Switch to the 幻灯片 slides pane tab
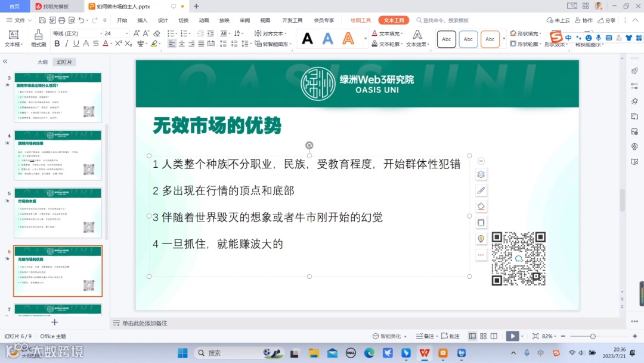Screen dimensions: 644x363 [x=64, y=62]
